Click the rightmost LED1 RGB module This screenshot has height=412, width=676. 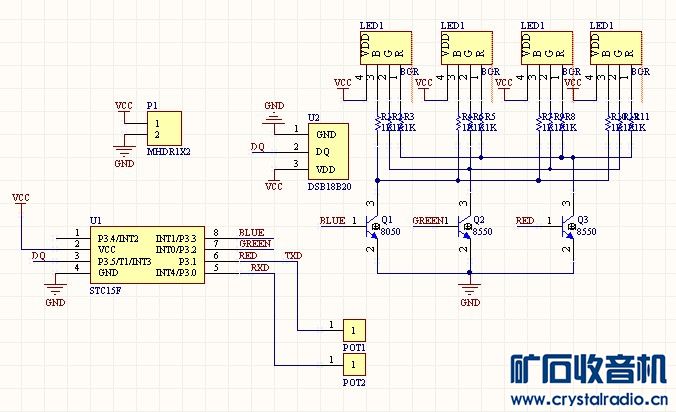click(x=616, y=48)
